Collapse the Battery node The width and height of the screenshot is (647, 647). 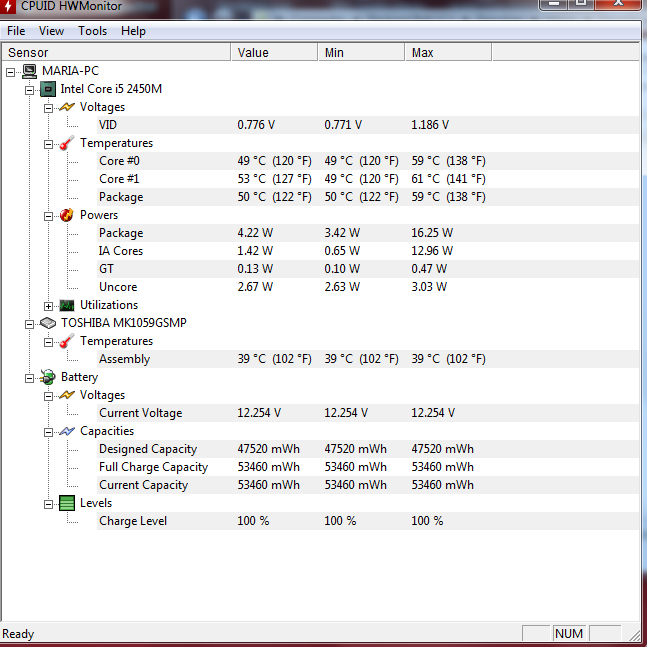[29, 378]
